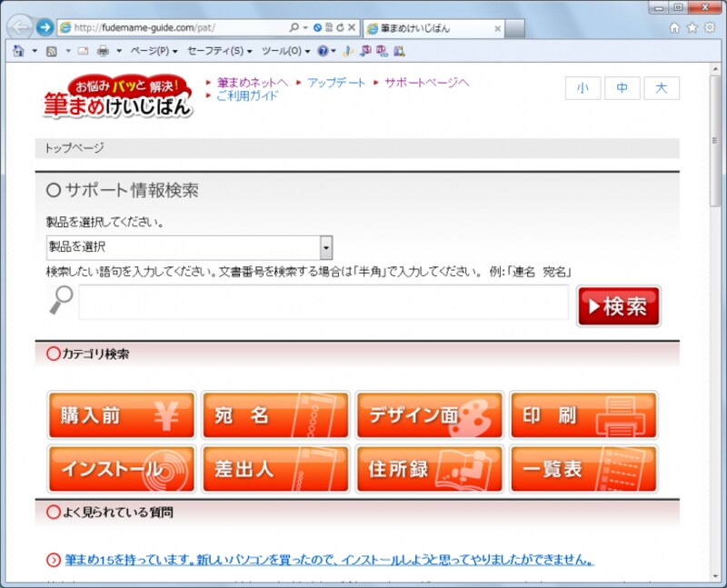Click the read mail envelope icon
The width and height of the screenshot is (727, 588).
coord(82,53)
